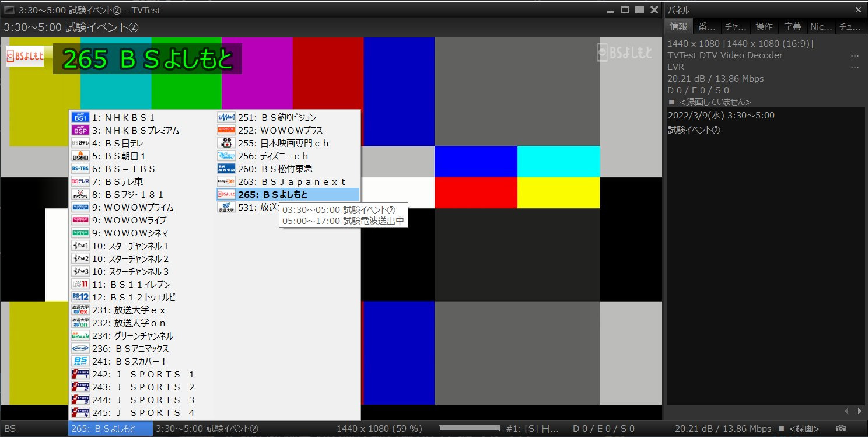This screenshot has height=437, width=868.
Task: Click the ディズニーch channel logo
Action: point(226,156)
